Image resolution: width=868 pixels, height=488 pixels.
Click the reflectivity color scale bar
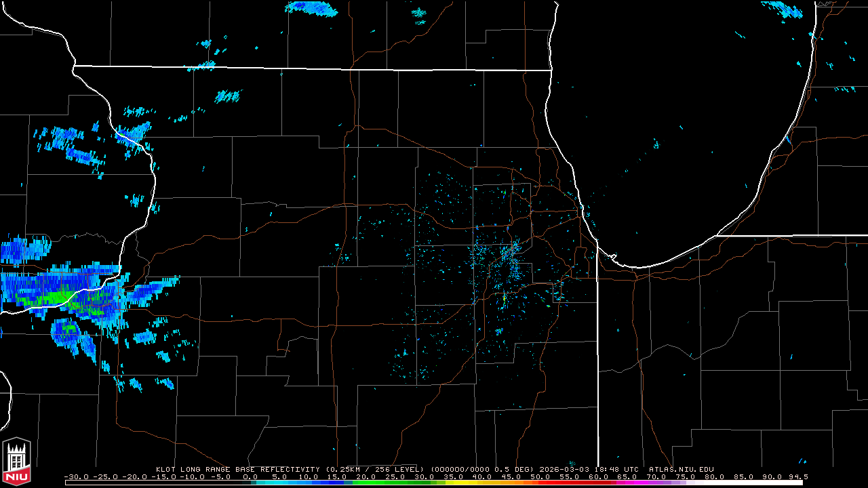coord(434,483)
